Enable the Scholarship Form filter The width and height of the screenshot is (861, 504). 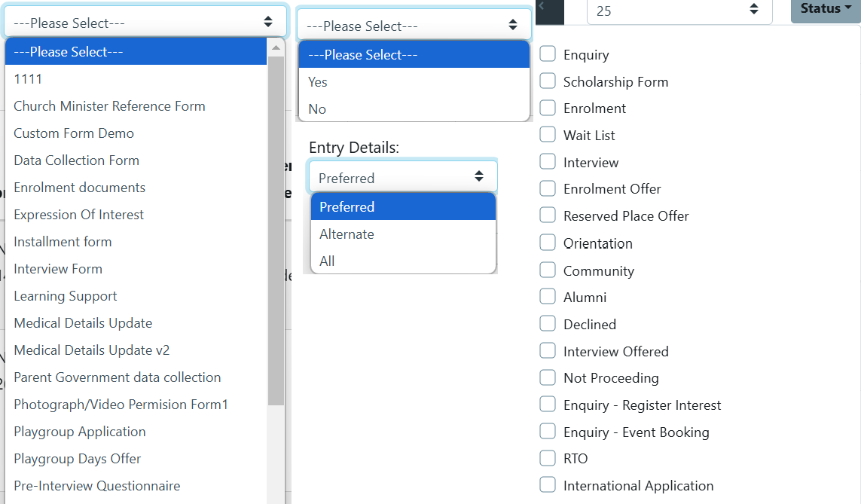(x=548, y=81)
